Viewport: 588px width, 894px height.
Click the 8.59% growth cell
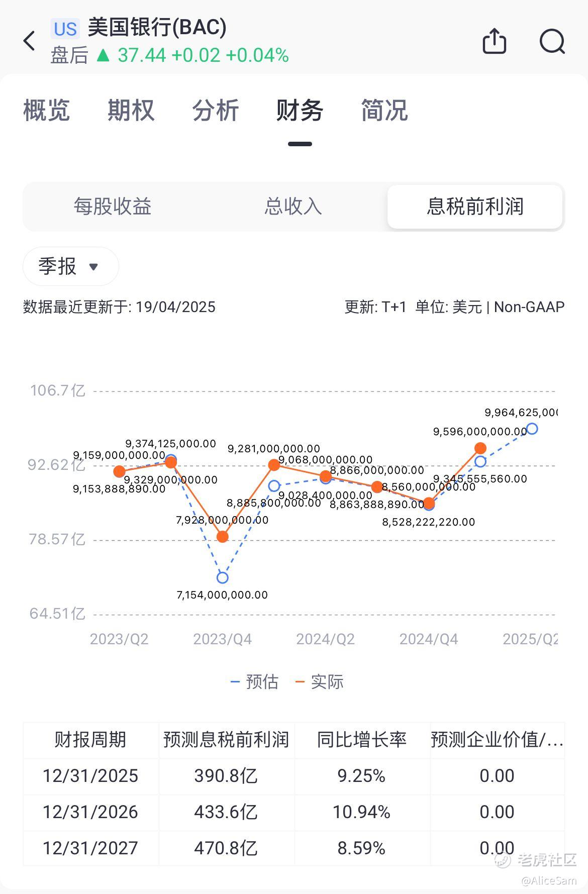(361, 848)
